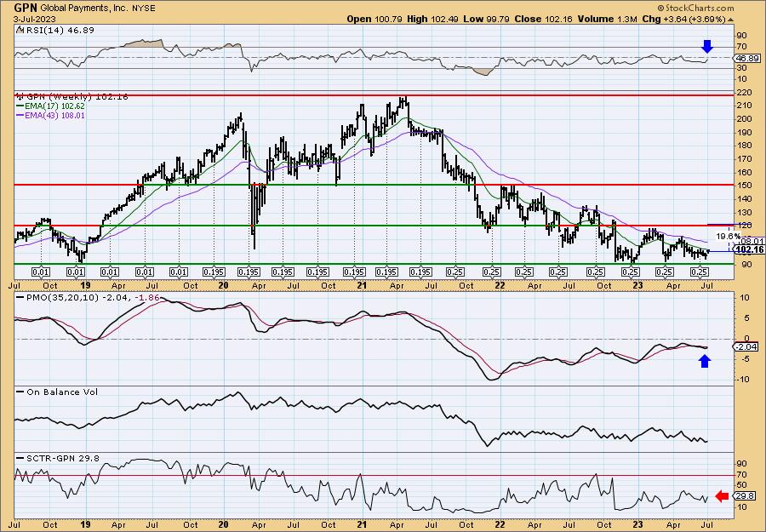The height and width of the screenshot is (532, 766).
Task: Click the NYSE exchange label
Action: [142, 9]
